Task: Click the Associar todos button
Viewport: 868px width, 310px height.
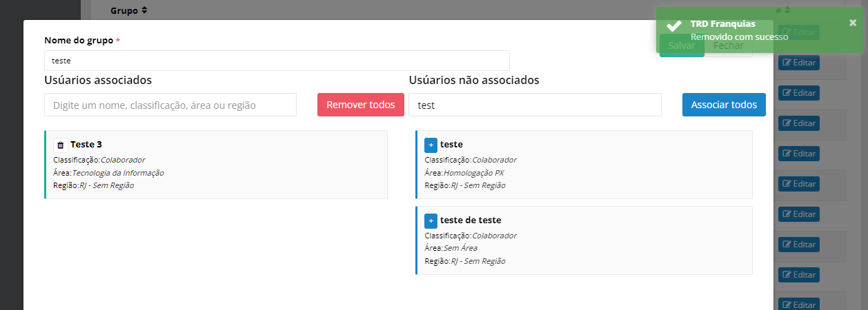Action: (x=724, y=105)
